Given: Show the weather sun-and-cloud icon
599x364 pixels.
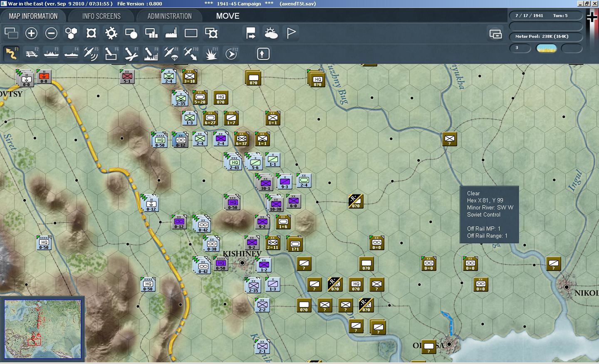Looking at the screenshot, I should [271, 33].
